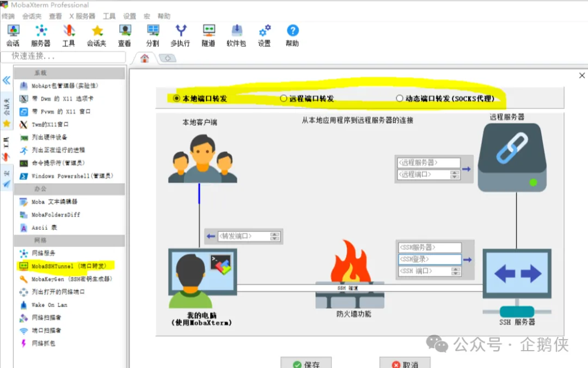
Task: Select 动态端口转发 (SOCKS代理) radio button
Action: click(400, 99)
